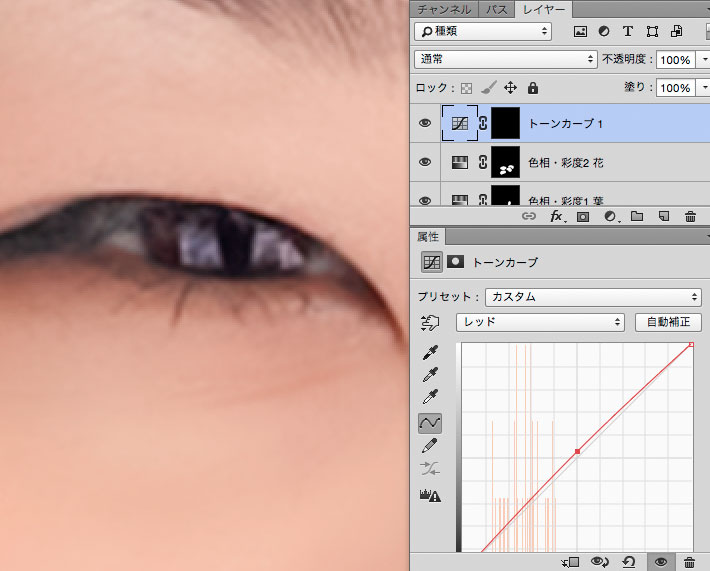
Task: Toggle adjustment visibility eye in Properties footer
Action: 661,562
